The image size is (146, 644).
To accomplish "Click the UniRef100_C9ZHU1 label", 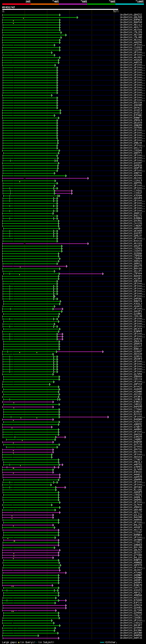I will (131, 249).
